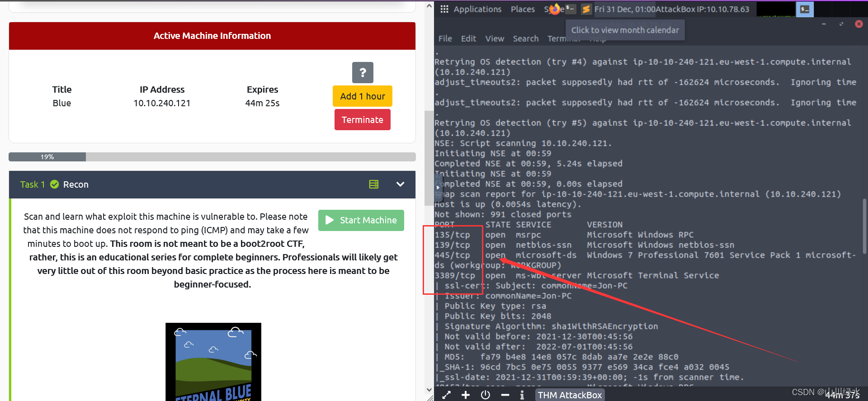Click the Active Machine Information header

[212, 36]
